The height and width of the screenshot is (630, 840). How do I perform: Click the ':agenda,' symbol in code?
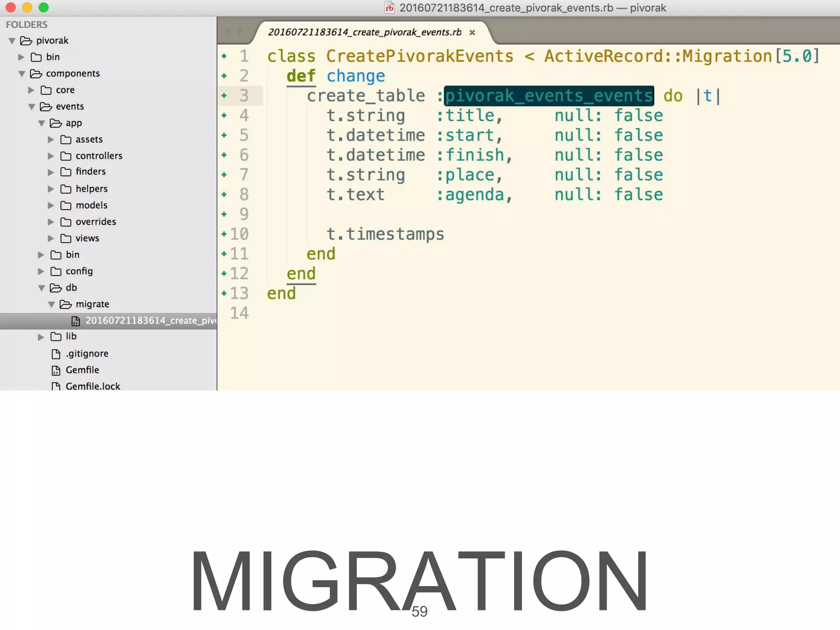coord(474,195)
